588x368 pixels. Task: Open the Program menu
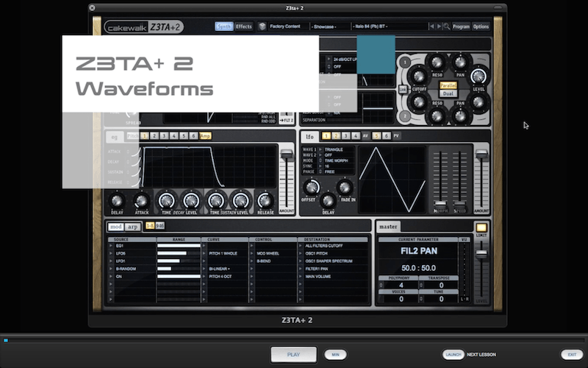click(461, 26)
